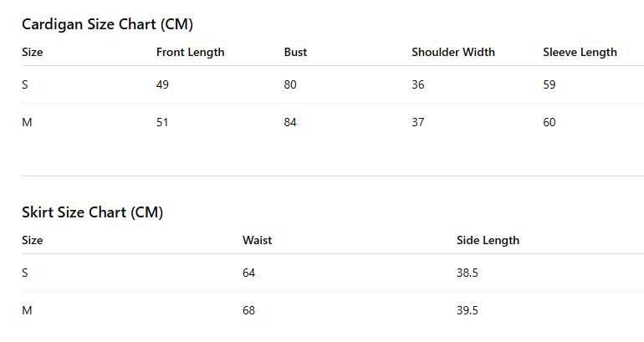Click front length value 49
The image size is (644, 342).
(162, 84)
